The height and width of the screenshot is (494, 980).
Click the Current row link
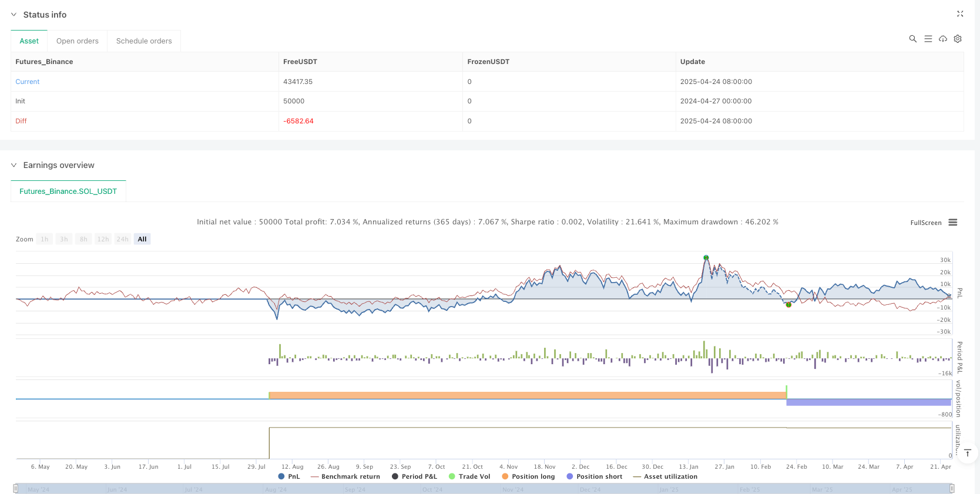tap(28, 82)
